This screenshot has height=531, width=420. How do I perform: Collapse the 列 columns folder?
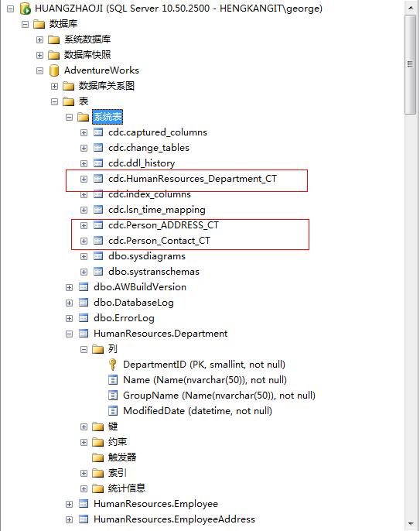(84, 350)
